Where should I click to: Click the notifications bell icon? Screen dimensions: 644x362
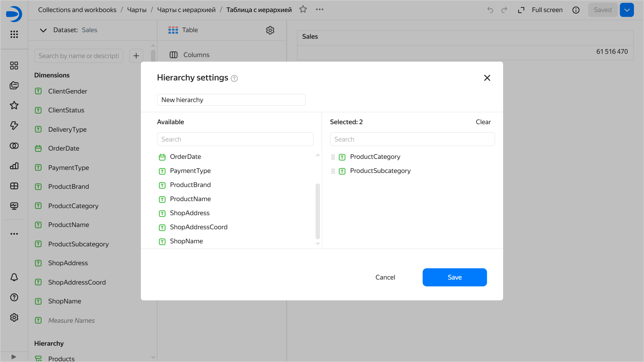coord(14,277)
